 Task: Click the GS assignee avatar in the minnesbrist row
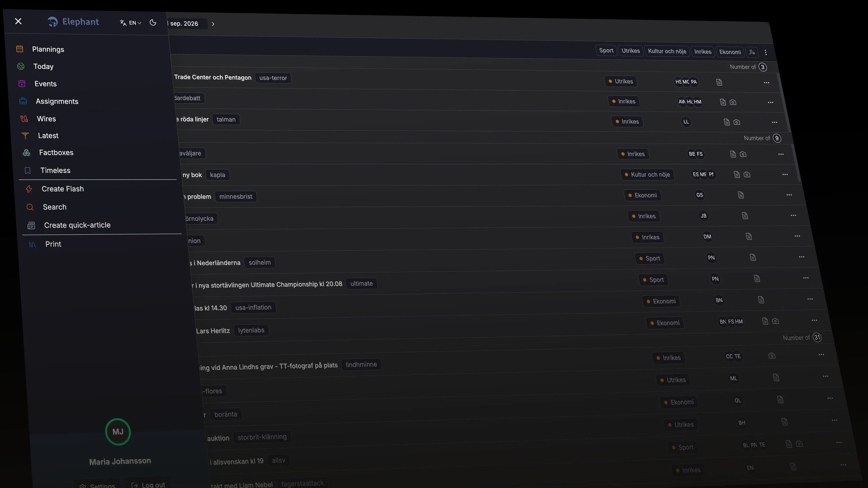coord(700,195)
